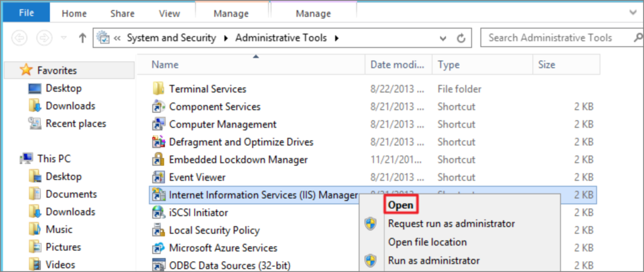Select the Embedded Lockdown Manager icon
This screenshot has height=272, width=644.
[158, 160]
